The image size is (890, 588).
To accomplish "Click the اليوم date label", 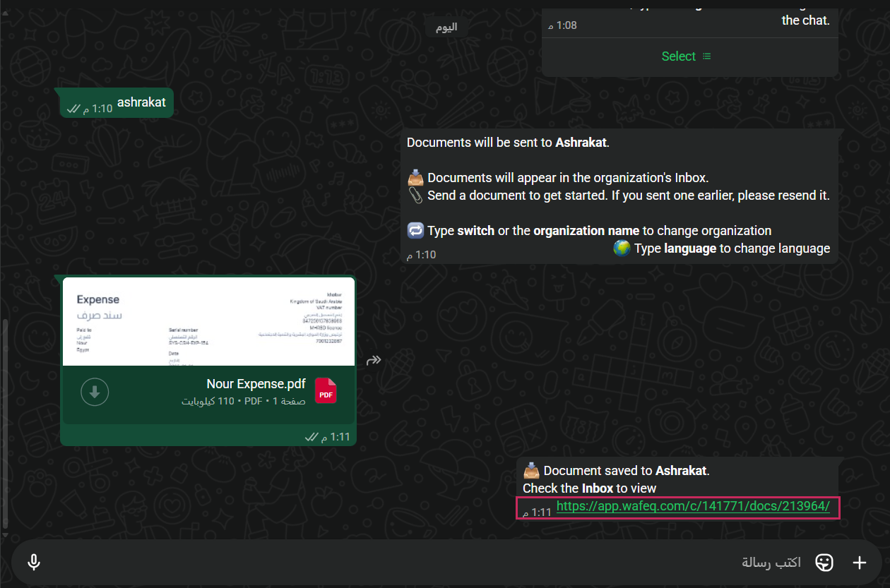I will coord(446,27).
